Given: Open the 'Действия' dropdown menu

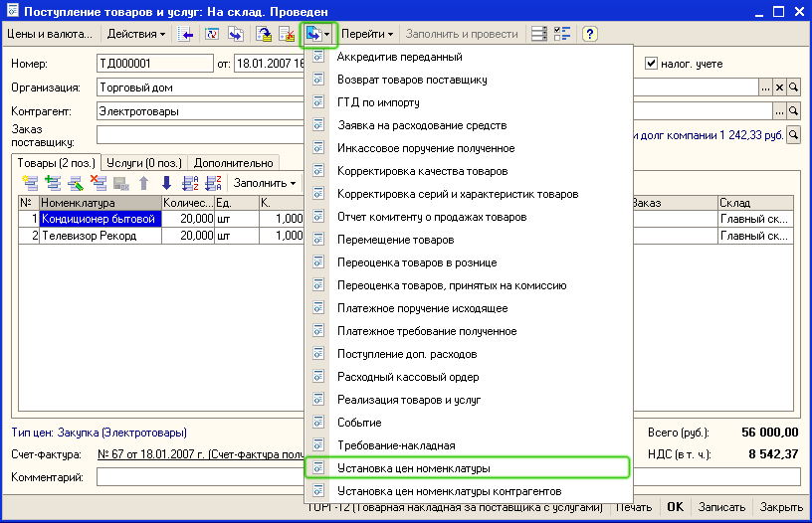Looking at the screenshot, I should point(136,34).
